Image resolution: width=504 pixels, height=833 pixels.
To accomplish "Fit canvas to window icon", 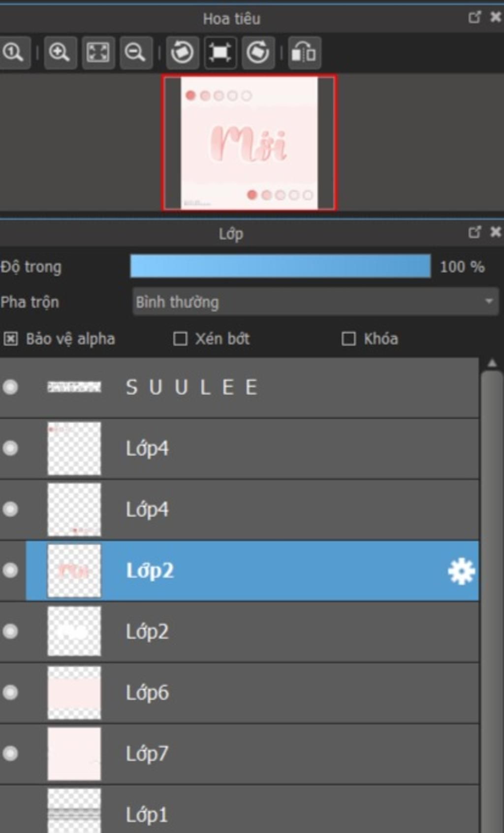I will point(98,52).
